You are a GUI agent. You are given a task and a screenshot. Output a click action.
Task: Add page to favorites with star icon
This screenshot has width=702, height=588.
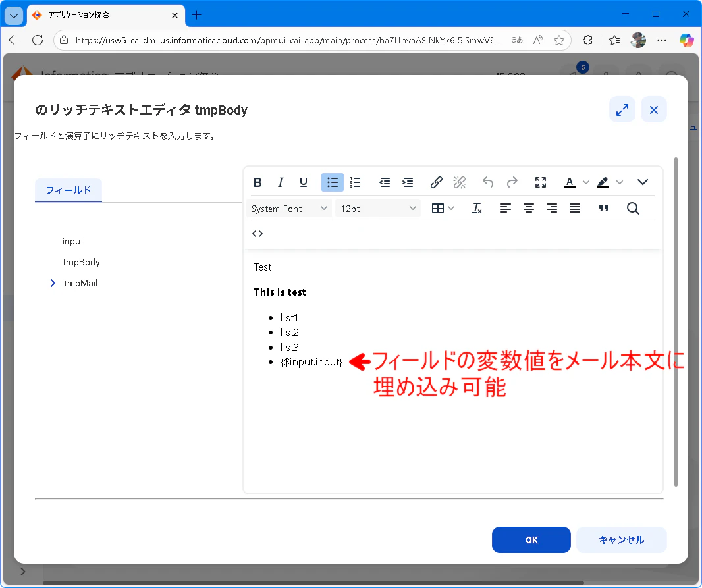558,40
